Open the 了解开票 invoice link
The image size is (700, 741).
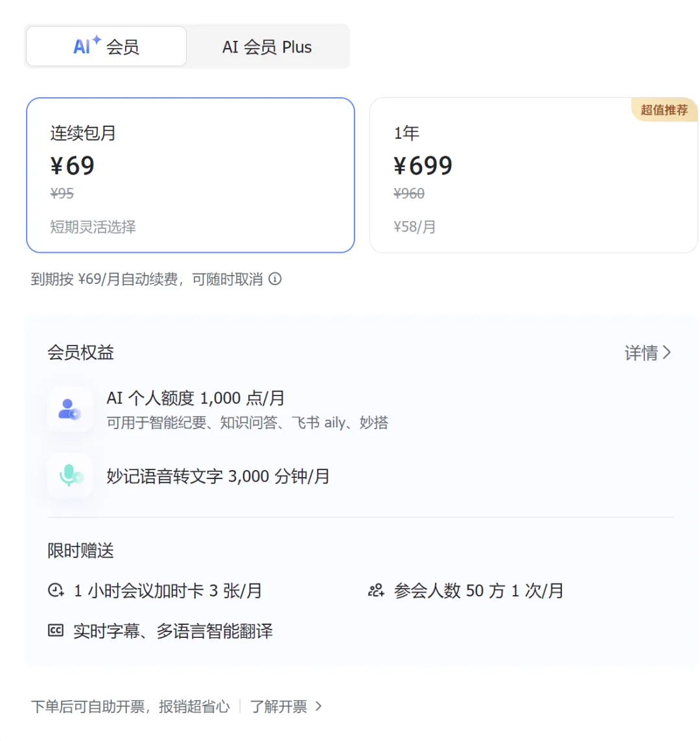pos(279,706)
